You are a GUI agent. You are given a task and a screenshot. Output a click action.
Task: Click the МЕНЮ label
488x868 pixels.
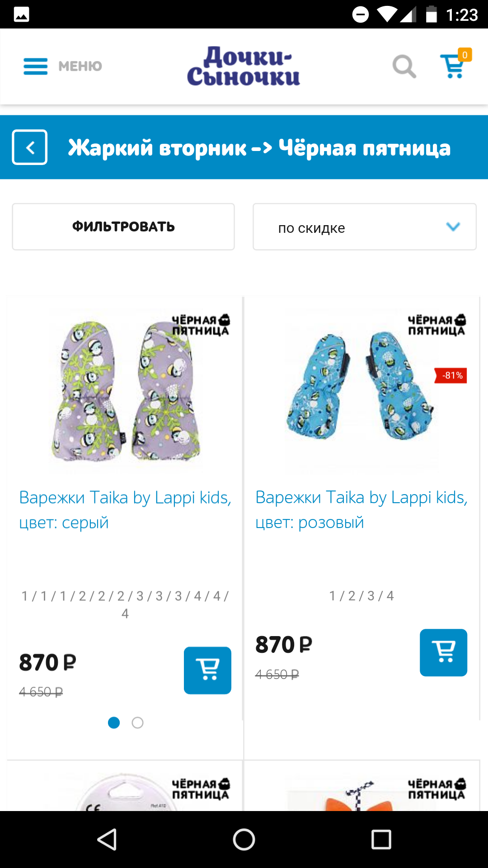(80, 66)
